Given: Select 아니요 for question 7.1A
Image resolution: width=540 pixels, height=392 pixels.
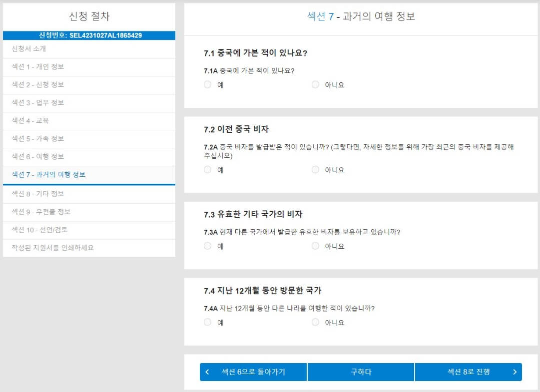Looking at the screenshot, I should click(x=315, y=84).
